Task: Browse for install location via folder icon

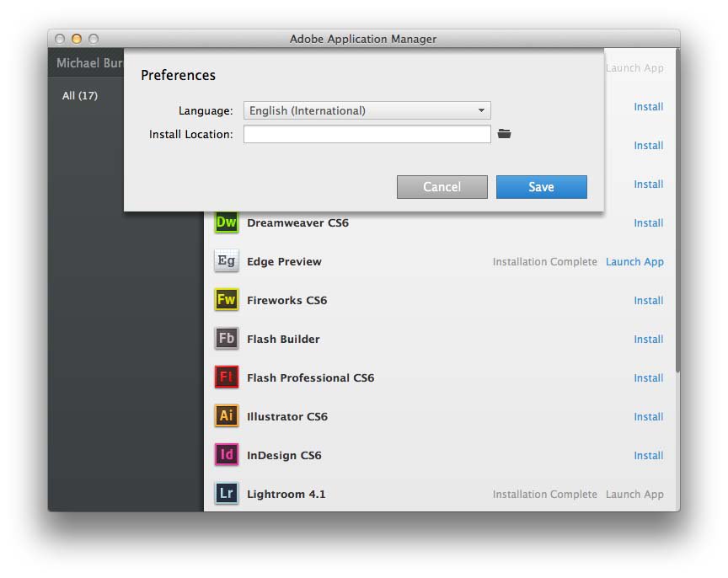Action: (504, 134)
